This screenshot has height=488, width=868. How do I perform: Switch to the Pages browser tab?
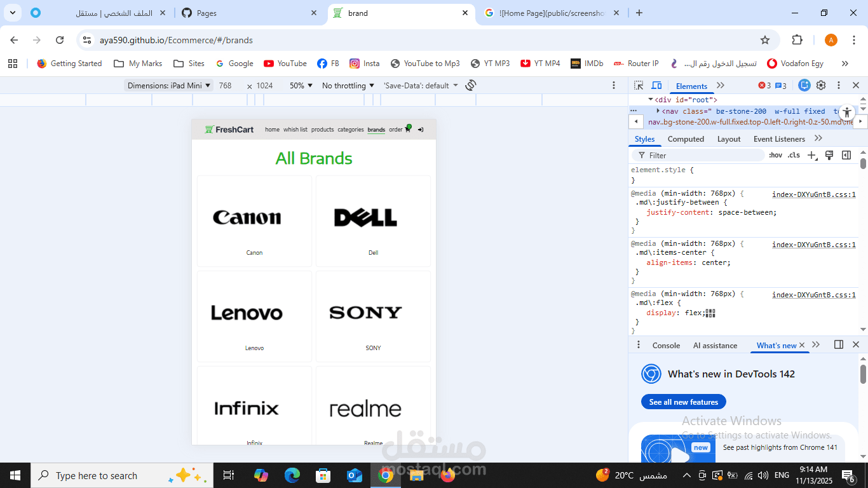pyautogui.click(x=249, y=13)
